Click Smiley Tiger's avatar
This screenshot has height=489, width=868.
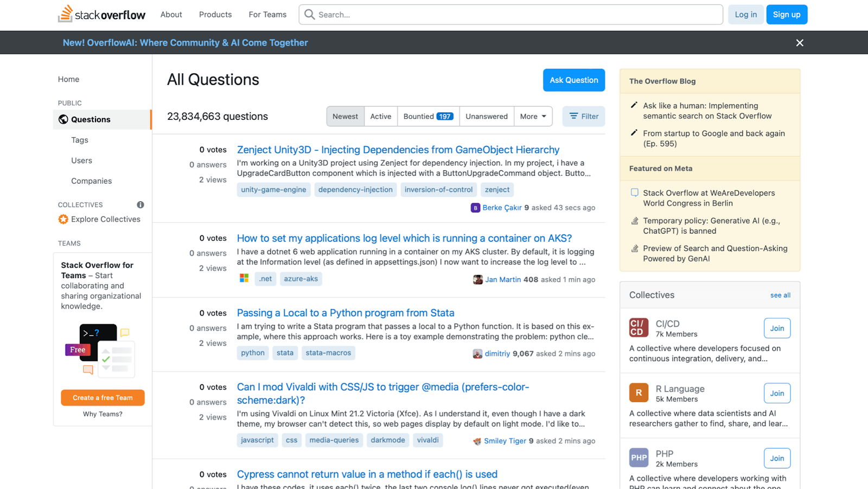[x=477, y=441]
